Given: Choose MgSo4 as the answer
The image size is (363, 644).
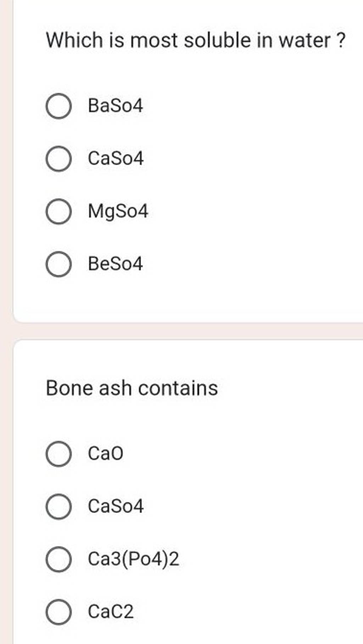Looking at the screenshot, I should coord(58,212).
